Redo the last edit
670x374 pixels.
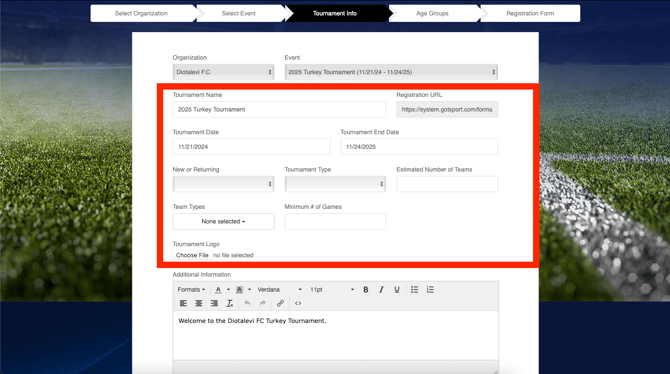[263, 303]
